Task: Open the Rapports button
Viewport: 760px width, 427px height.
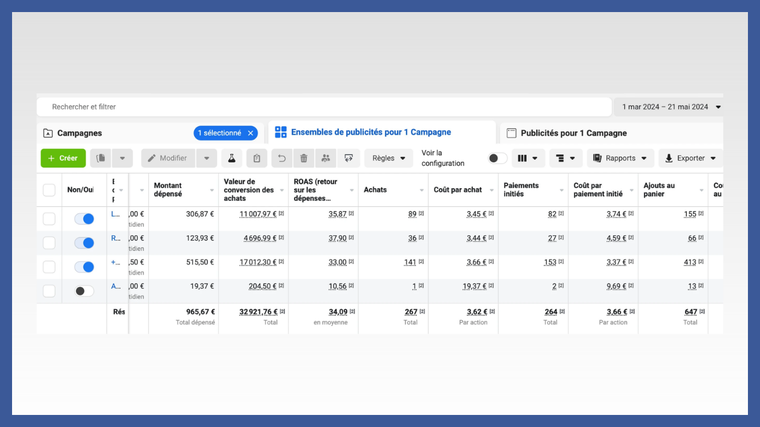Action: tap(620, 158)
